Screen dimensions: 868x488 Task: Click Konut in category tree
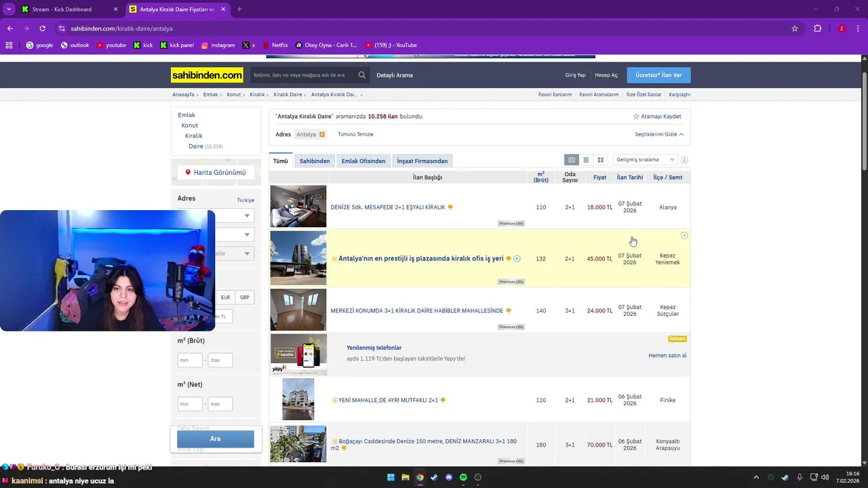[189, 125]
